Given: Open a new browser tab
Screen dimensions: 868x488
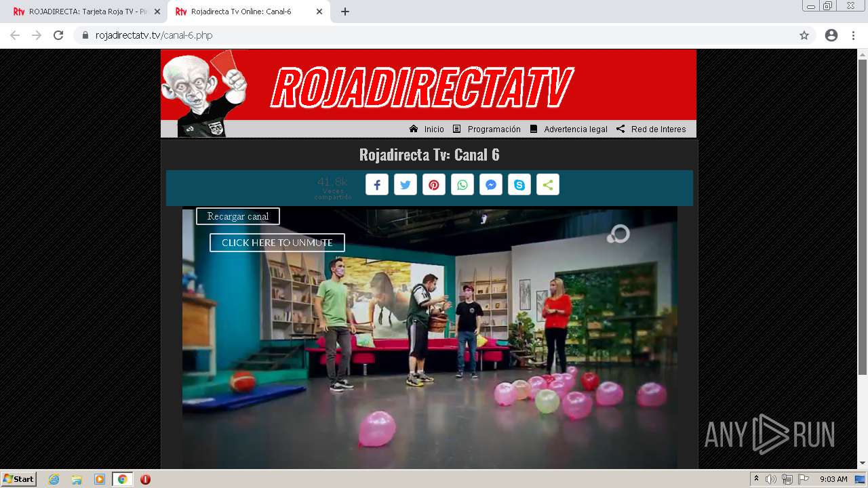Looking at the screenshot, I should click(345, 12).
